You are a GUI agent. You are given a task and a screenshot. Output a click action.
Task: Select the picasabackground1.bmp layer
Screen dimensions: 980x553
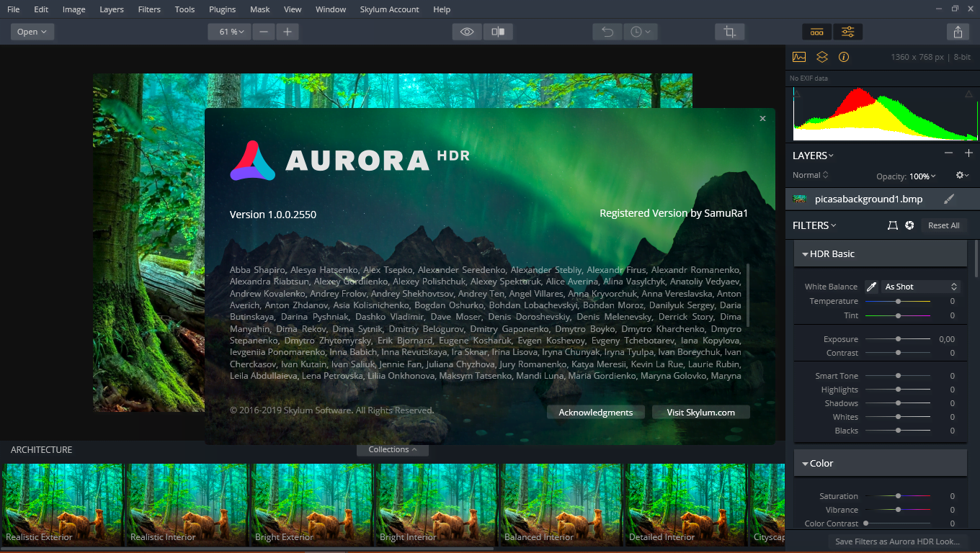(x=883, y=199)
